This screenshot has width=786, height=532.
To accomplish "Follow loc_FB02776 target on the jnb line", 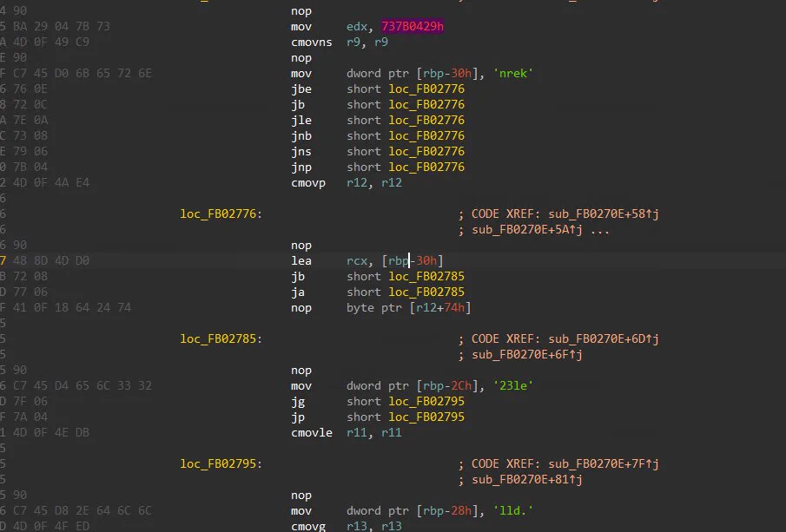I will (426, 135).
